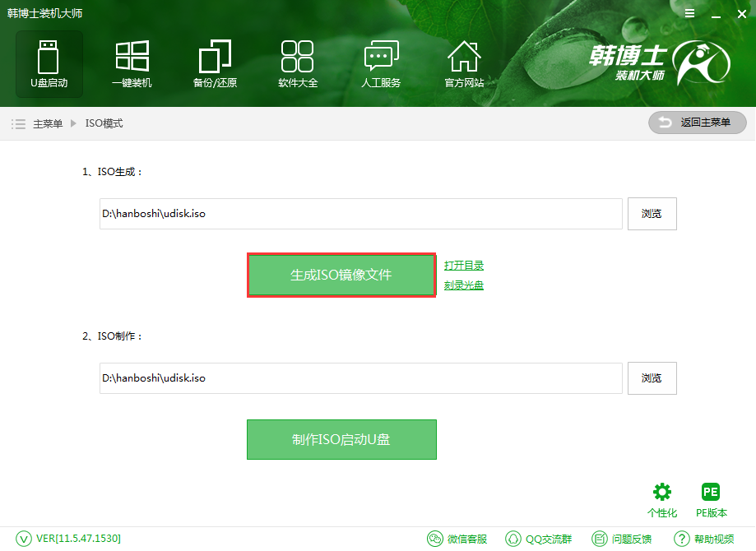Open the 备份/还原 backup and restore tool
756x551 pixels.
(x=214, y=63)
